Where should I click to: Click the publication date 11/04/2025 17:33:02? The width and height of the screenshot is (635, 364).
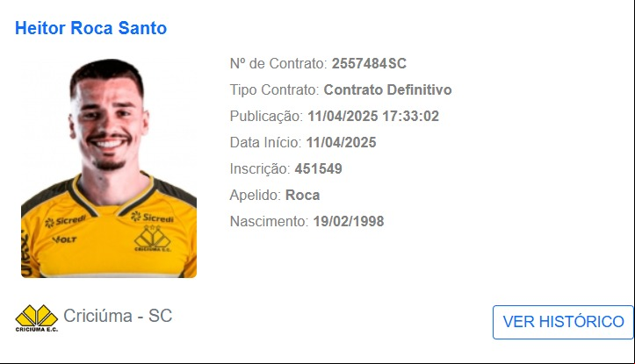pos(373,116)
